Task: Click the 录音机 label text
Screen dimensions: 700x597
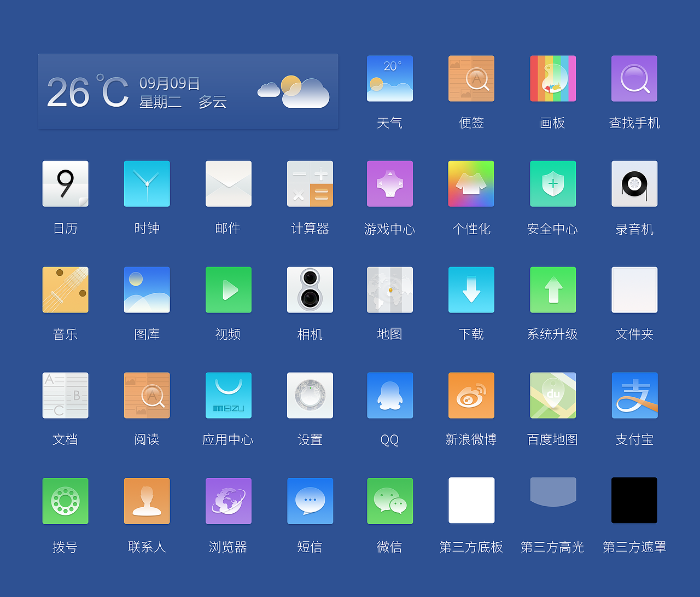Action: (x=634, y=229)
